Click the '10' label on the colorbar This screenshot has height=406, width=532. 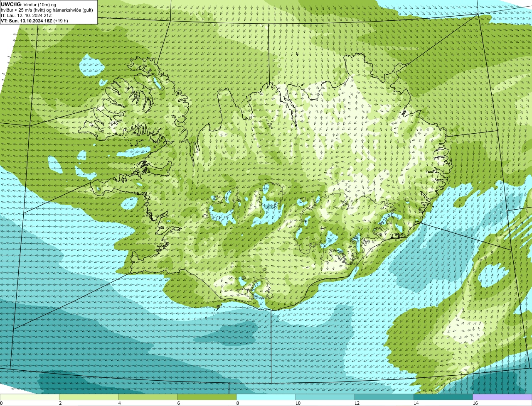point(298,403)
